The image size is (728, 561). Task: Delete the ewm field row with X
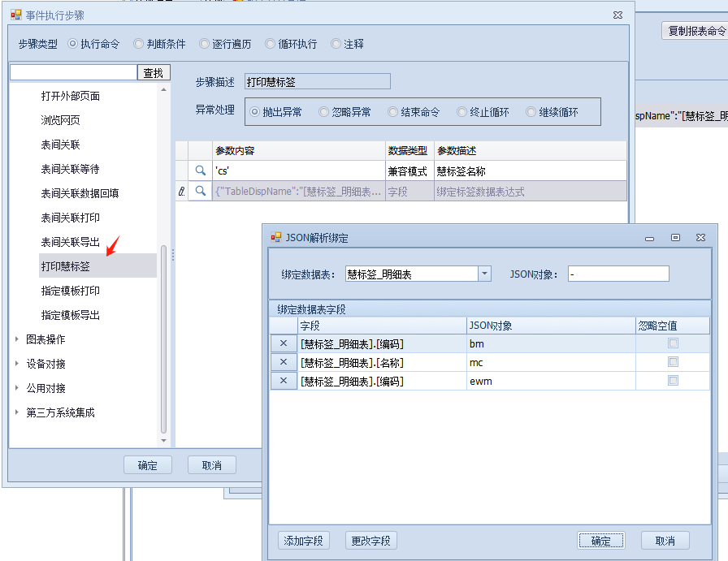[284, 381]
